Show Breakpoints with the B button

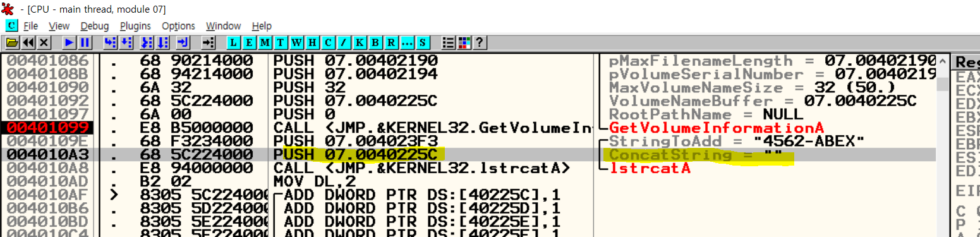coord(375,43)
